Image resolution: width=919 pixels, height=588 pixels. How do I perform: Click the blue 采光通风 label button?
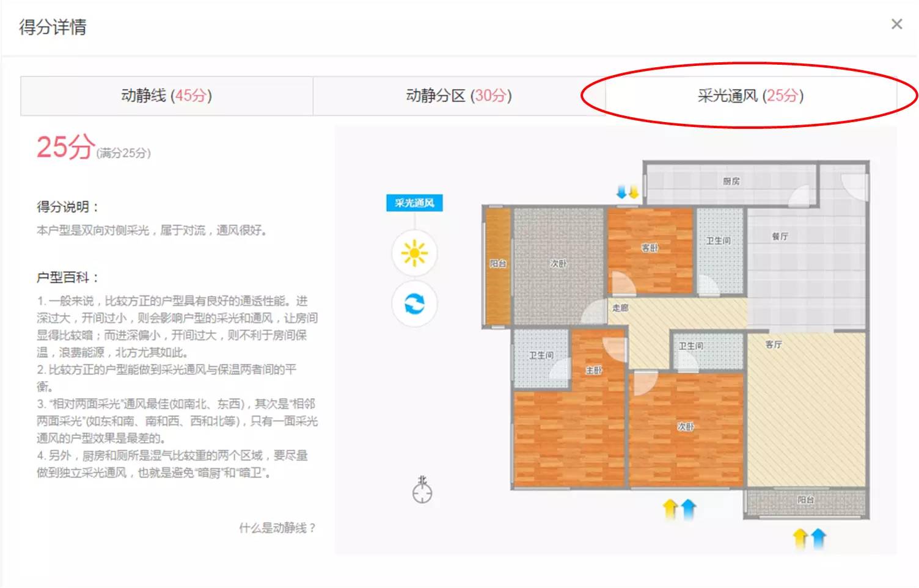414,203
